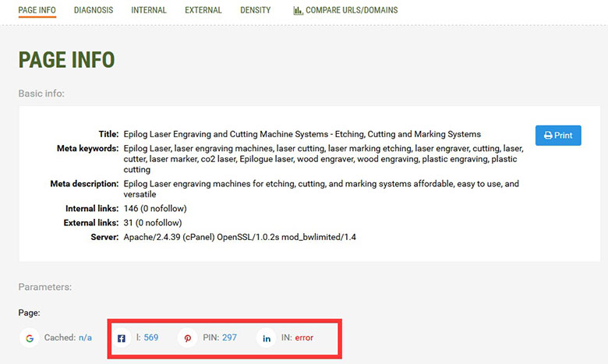Click the LinkedIn icon
The image size is (608, 364).
coord(267,338)
